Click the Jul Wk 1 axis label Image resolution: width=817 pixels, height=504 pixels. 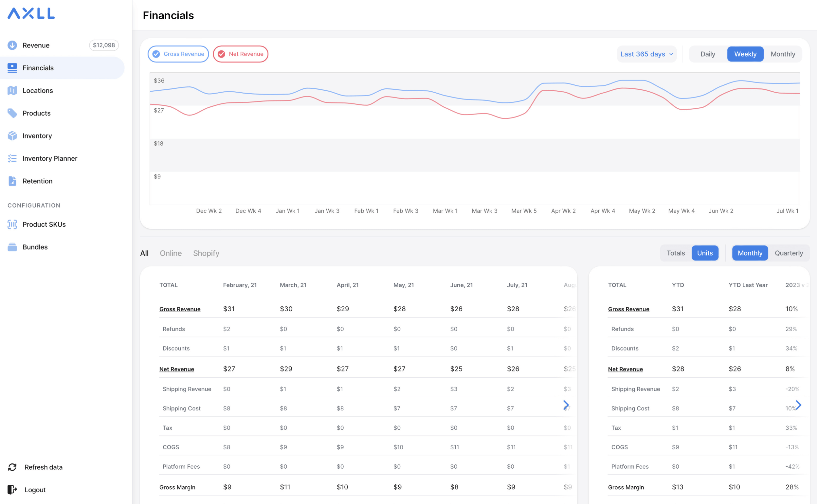(787, 211)
